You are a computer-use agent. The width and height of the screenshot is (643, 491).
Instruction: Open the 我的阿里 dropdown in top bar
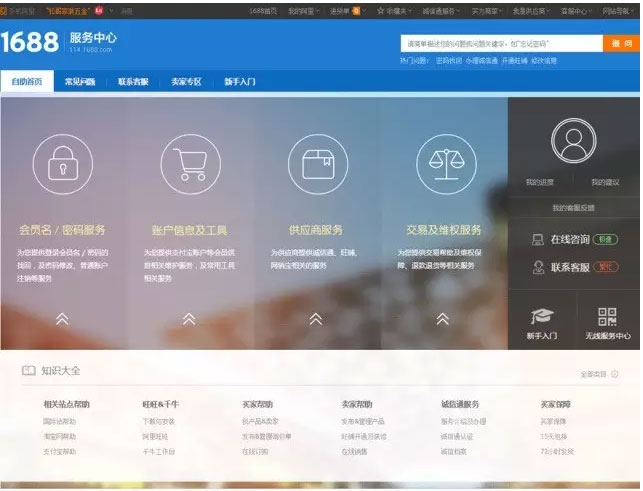click(303, 11)
